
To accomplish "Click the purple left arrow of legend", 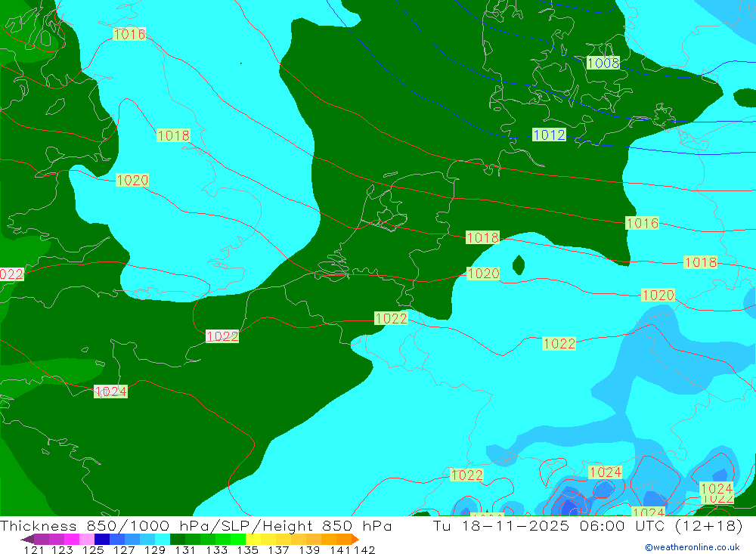I will [27, 539].
